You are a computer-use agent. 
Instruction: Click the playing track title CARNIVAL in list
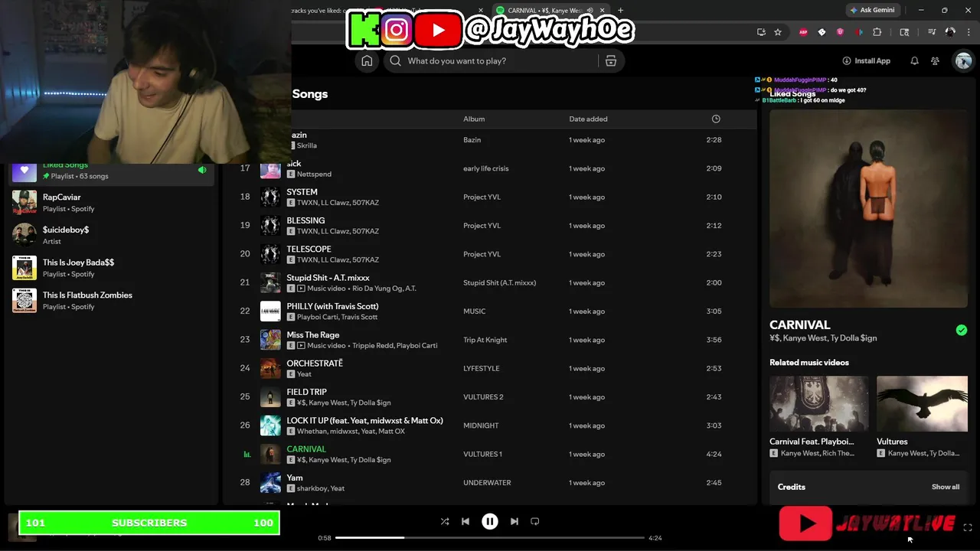click(306, 449)
